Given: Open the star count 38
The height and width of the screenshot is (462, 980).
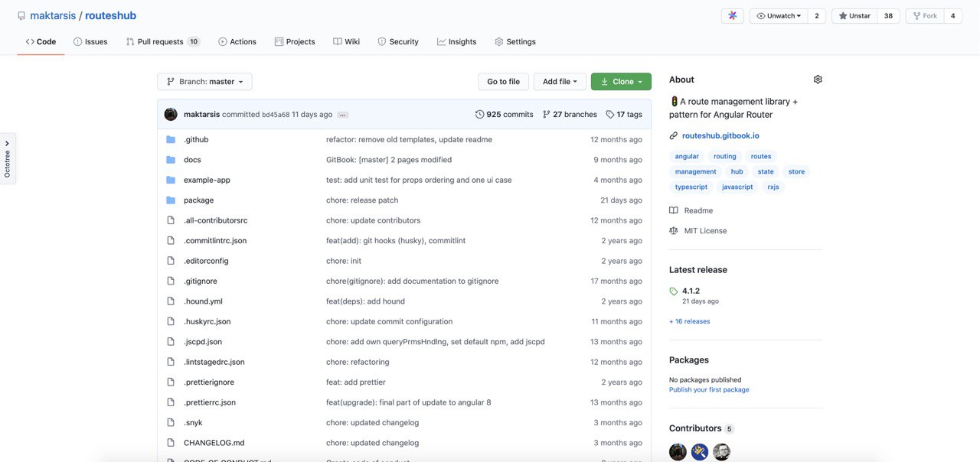Looking at the screenshot, I should [x=888, y=16].
